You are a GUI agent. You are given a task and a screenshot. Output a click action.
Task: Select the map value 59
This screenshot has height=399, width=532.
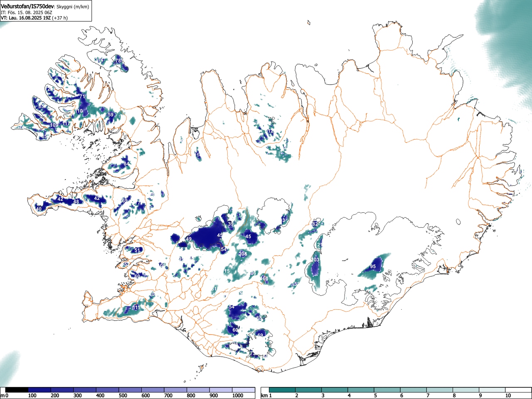coord(111,115)
